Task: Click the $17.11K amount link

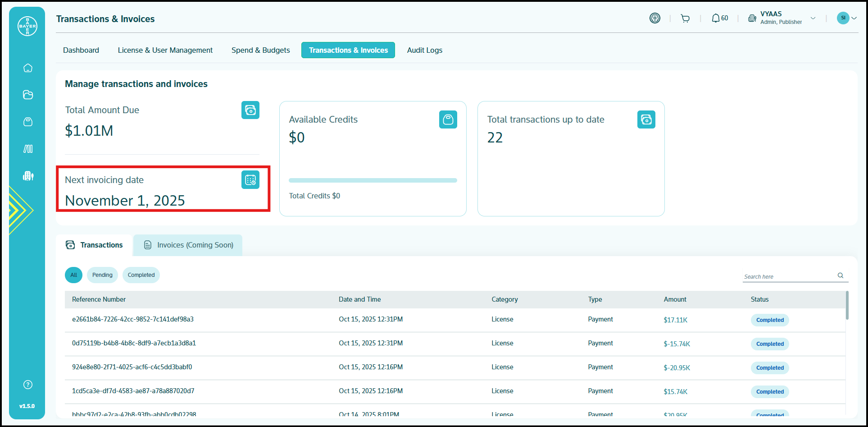Action: click(x=675, y=320)
